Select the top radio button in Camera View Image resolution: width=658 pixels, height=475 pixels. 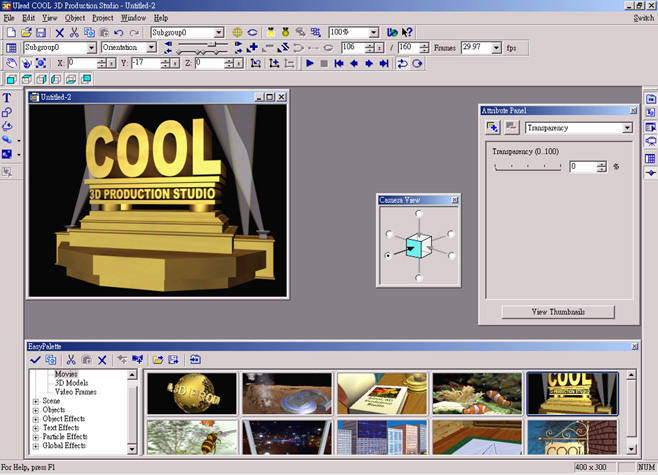(418, 214)
